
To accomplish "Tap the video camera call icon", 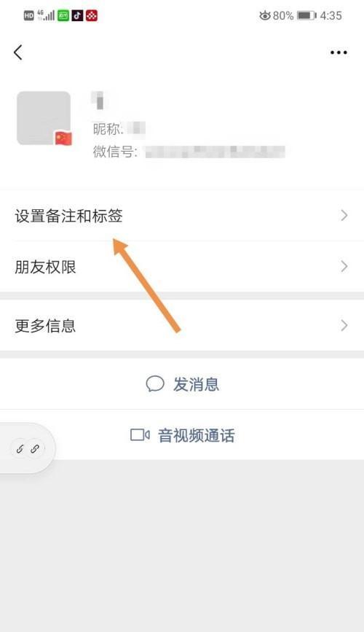I will (140, 435).
